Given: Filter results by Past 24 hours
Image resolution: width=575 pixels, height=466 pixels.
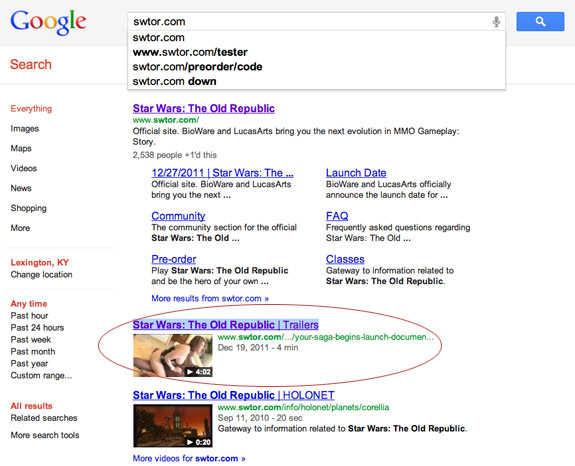Looking at the screenshot, I should pyautogui.click(x=37, y=328).
